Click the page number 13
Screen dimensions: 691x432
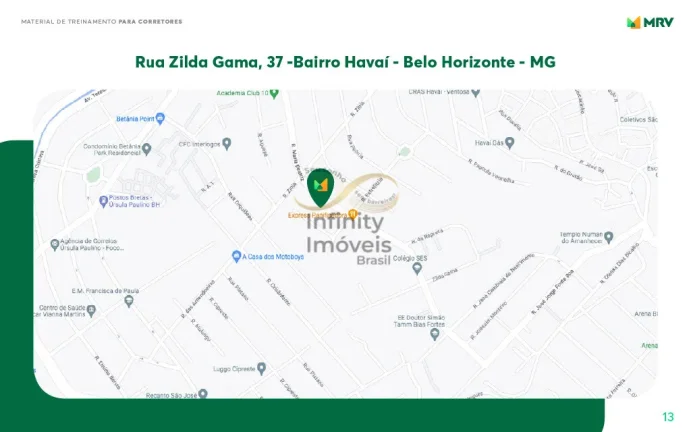668,417
